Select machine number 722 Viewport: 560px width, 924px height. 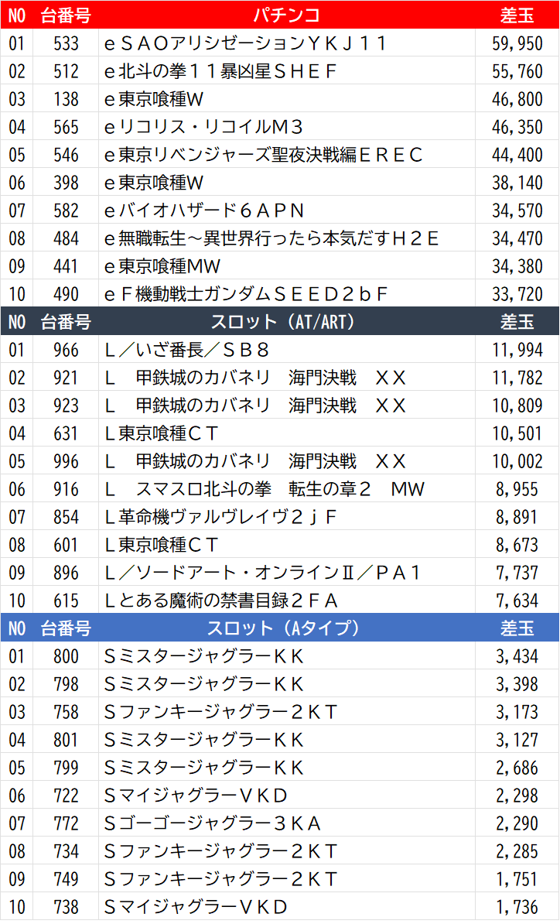click(66, 796)
